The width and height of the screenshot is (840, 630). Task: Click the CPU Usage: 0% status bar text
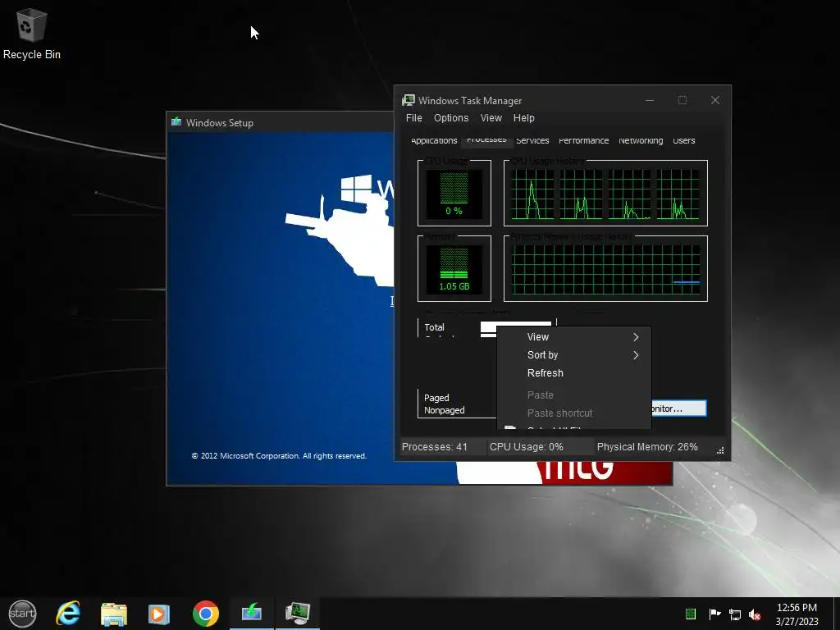[526, 447]
